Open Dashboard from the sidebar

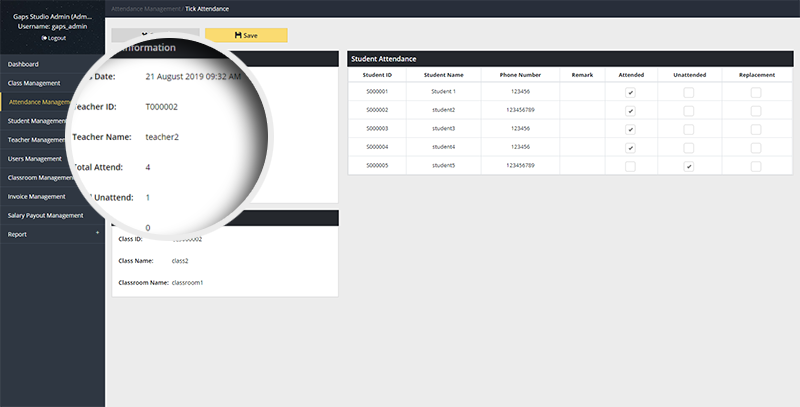coord(23,64)
